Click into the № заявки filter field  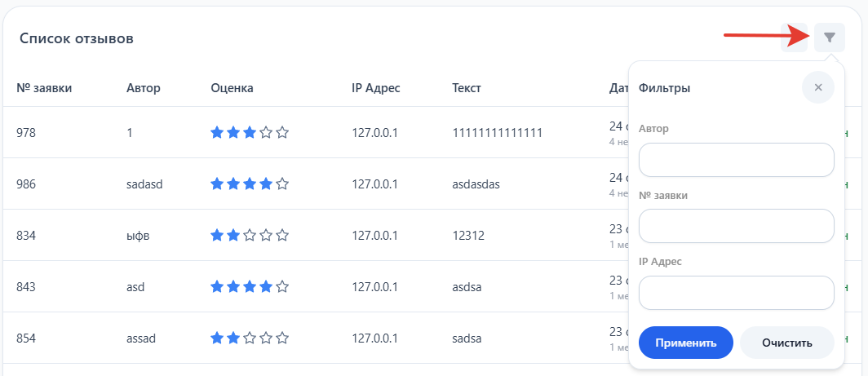coord(736,226)
